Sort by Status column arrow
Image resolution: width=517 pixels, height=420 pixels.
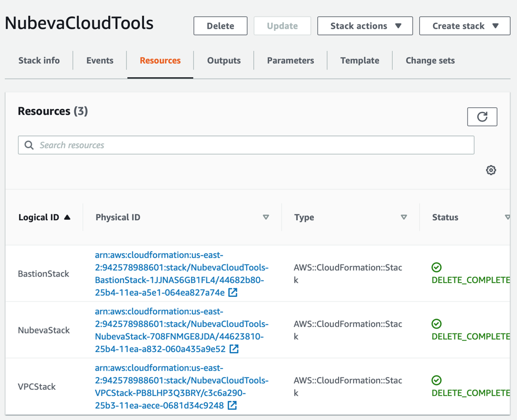tap(507, 217)
